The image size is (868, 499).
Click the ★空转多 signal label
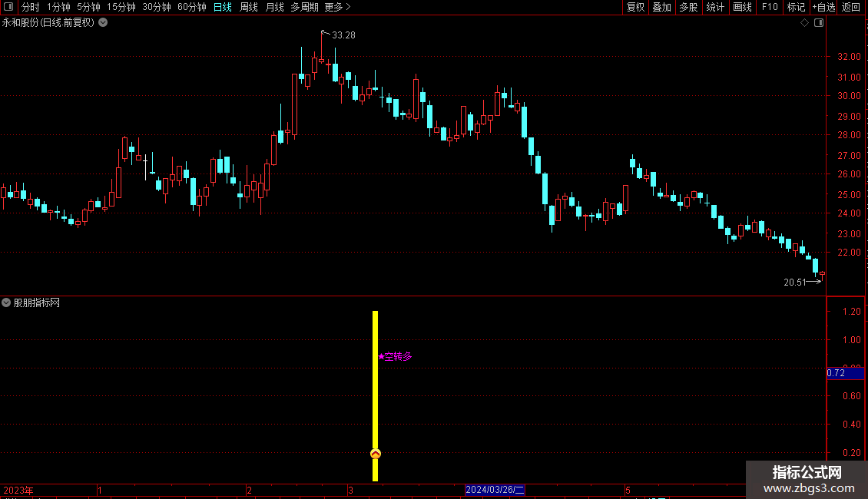tap(396, 356)
